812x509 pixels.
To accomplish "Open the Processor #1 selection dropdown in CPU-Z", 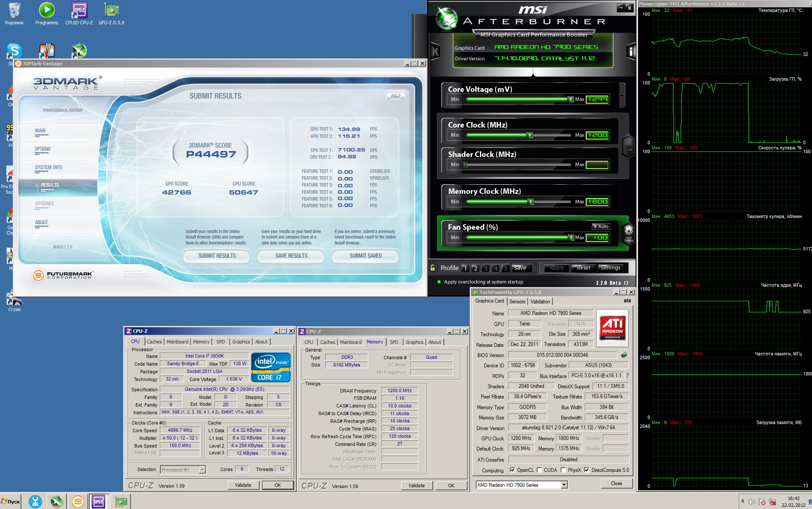I will [x=202, y=470].
